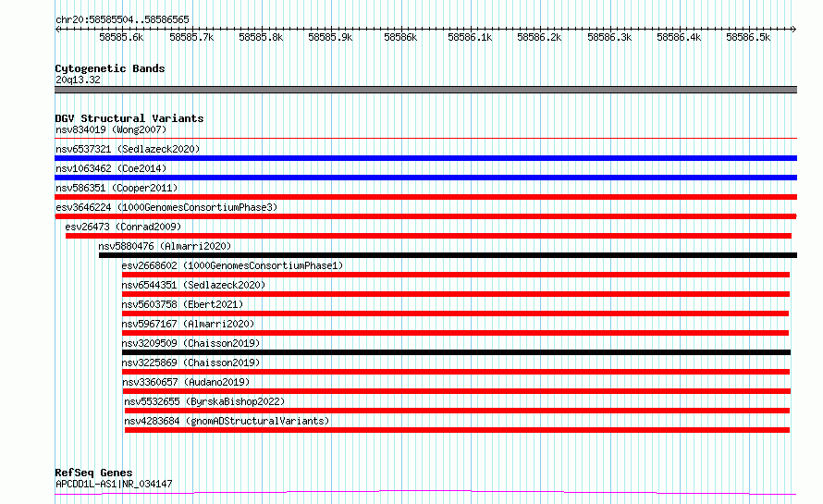Click the red bar of nsv5967167
Viewport: 823px width, 504px height.
pyautogui.click(x=455, y=333)
